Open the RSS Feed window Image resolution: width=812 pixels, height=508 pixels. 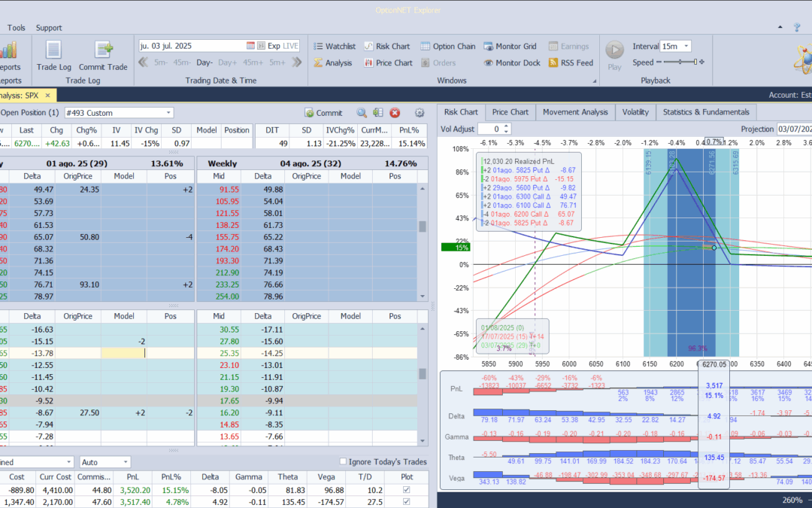pyautogui.click(x=571, y=62)
